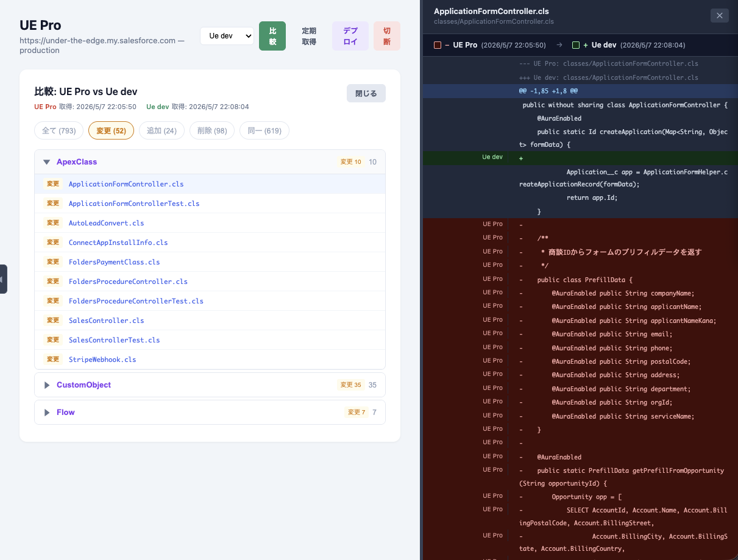Screen dimensions: 738x560
Task: Click the 変更 badge beside AutoLeadConvert.cls
Action: click(x=53, y=223)
